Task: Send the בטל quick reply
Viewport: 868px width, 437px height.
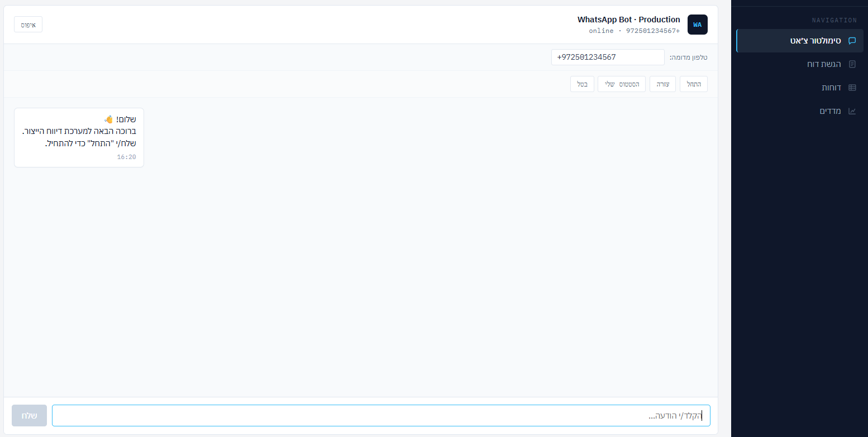Action: pos(582,84)
